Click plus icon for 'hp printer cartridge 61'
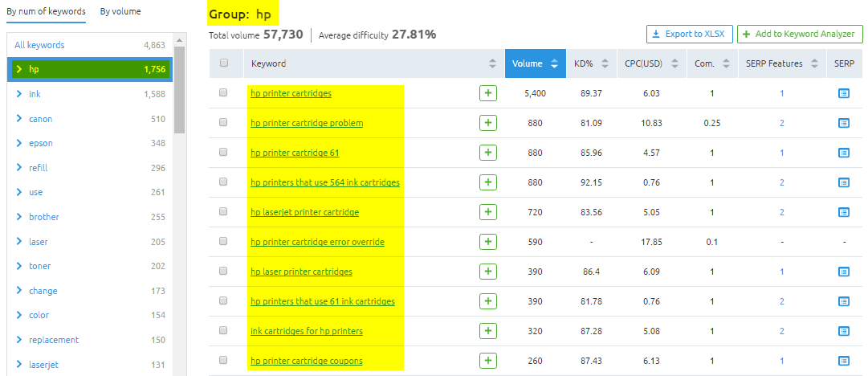The height and width of the screenshot is (376, 868). pos(487,153)
